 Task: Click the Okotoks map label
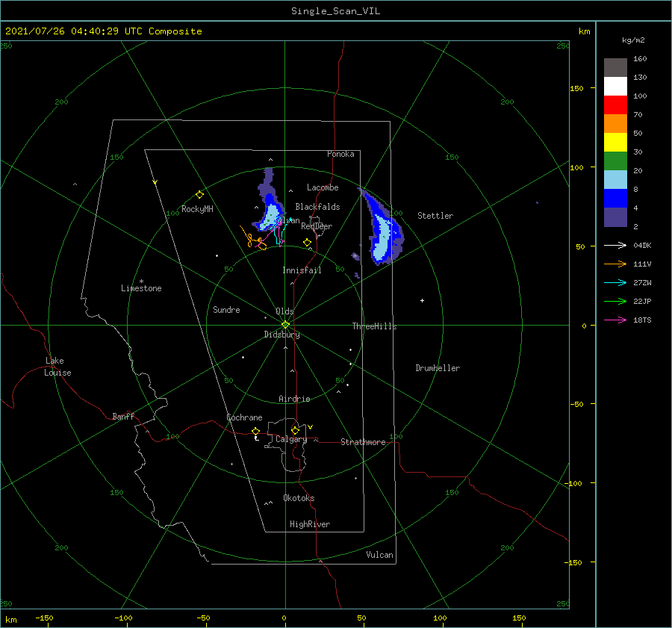click(x=299, y=497)
